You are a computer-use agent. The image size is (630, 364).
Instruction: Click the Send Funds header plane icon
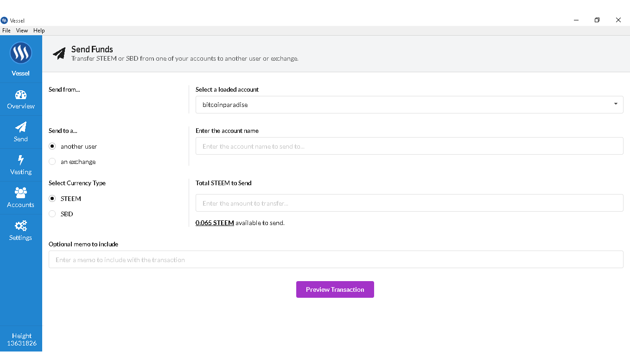(x=59, y=53)
